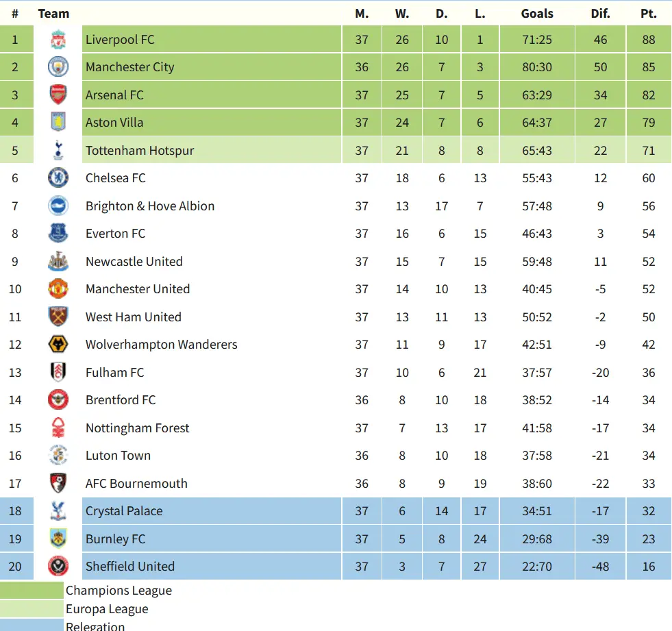672x631 pixels.
Task: Click the Wolverhampton Wanderers wolf crest
Action: [58, 345]
